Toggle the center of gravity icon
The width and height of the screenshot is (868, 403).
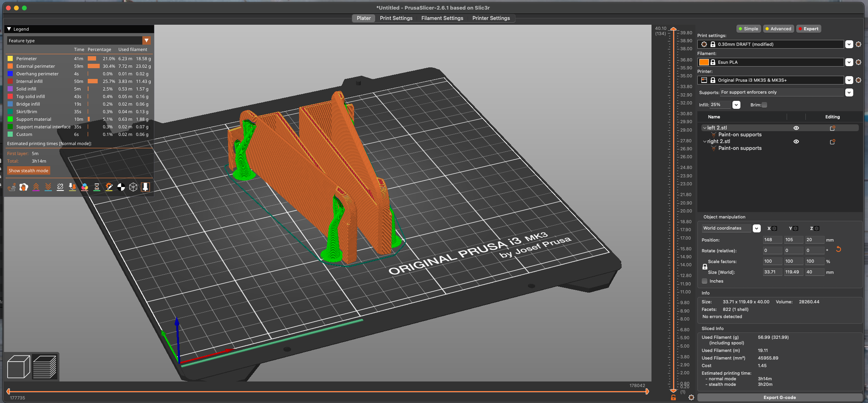coord(121,187)
